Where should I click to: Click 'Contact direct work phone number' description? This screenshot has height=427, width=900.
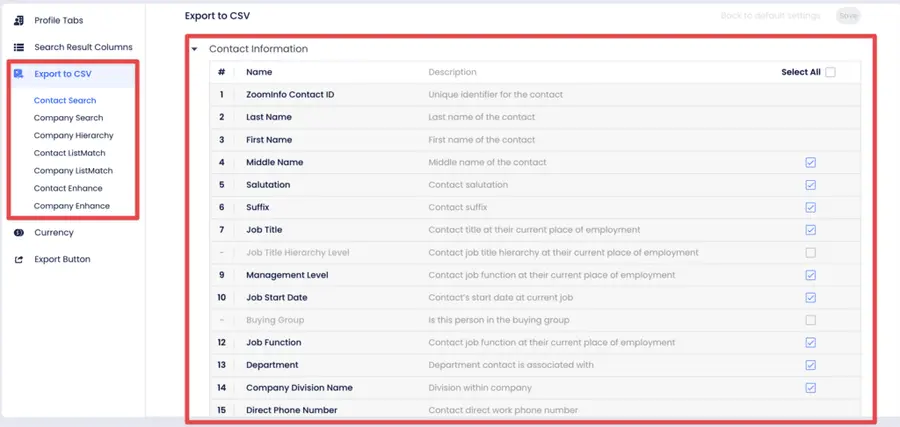tap(503, 410)
